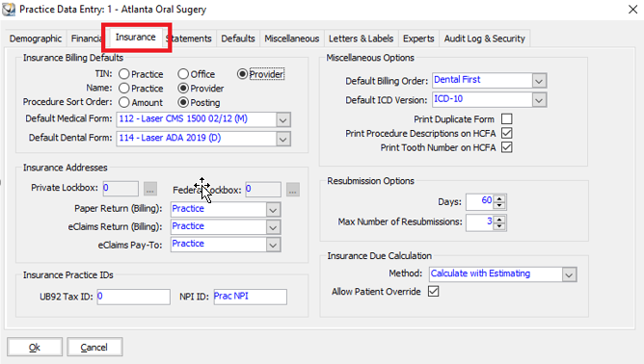Enable Print Duplicate Form checkbox
This screenshot has height=364, width=644.
point(507,119)
